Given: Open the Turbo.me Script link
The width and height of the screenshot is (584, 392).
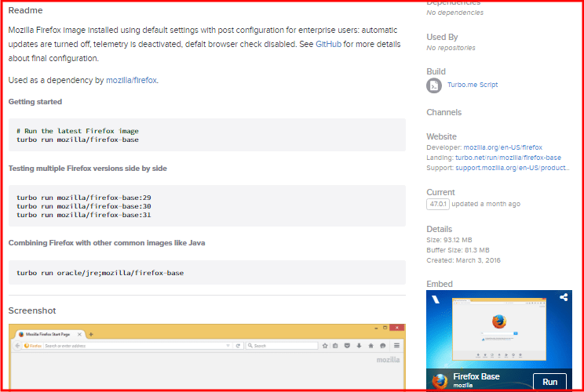Looking at the screenshot, I should [473, 85].
